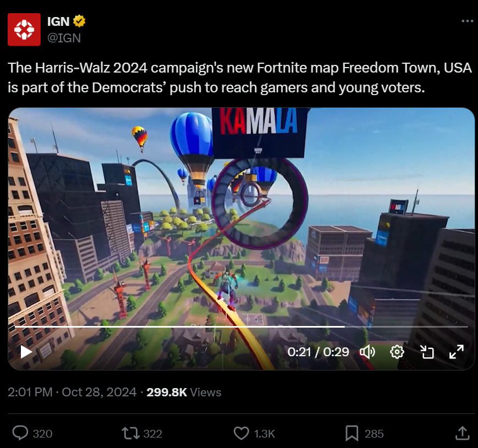The height and width of the screenshot is (448, 478).
Task: Click the video time display 0:21 / 0:29
Action: pyautogui.click(x=318, y=352)
